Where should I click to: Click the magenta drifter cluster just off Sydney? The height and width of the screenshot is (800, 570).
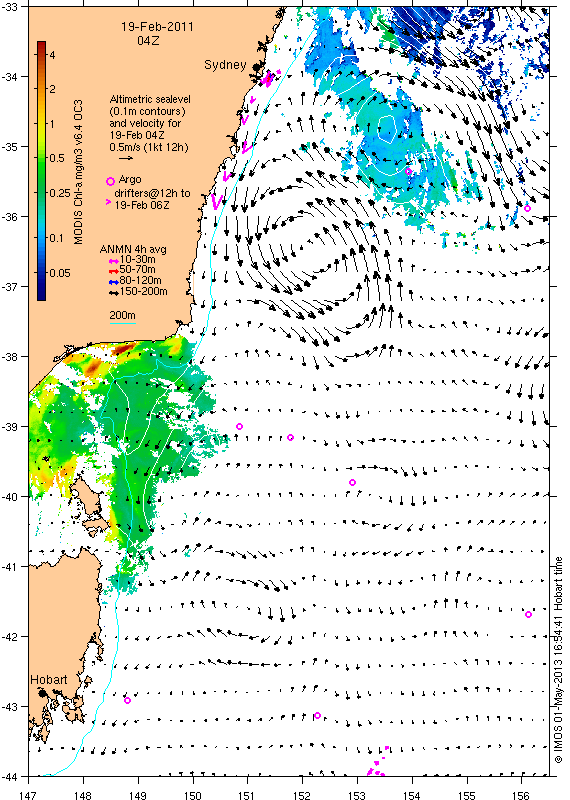[269, 79]
